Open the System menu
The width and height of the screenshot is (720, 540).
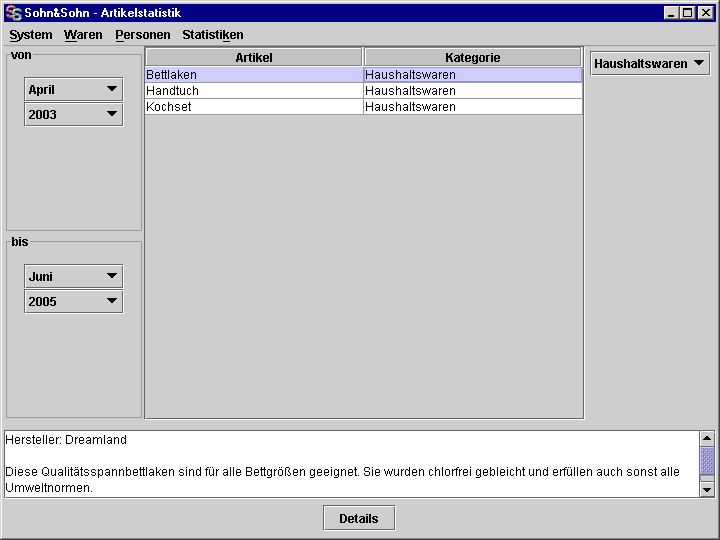(31, 35)
